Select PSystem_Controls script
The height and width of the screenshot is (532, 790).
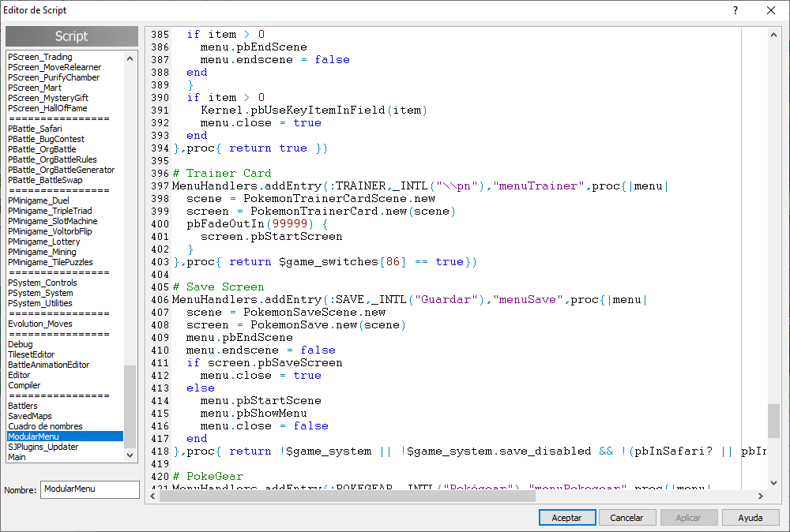tap(43, 283)
